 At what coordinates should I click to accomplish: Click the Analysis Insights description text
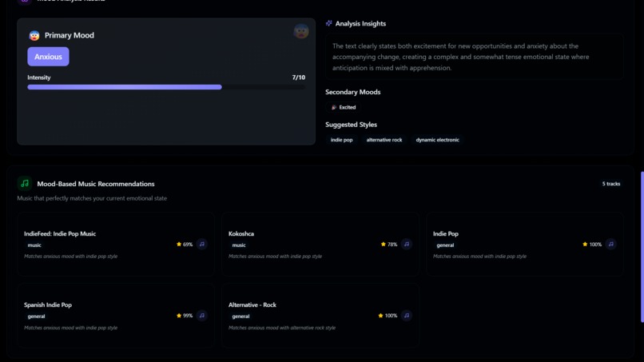[x=461, y=57]
